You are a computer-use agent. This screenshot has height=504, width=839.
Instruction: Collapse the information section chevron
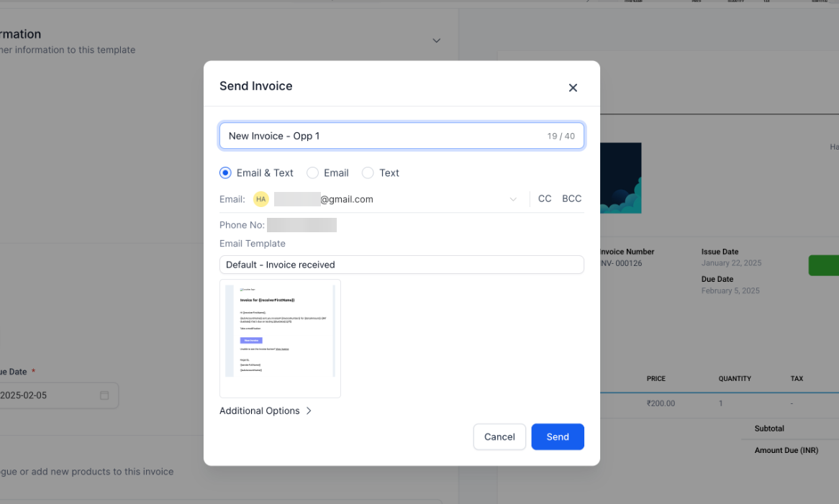437,40
